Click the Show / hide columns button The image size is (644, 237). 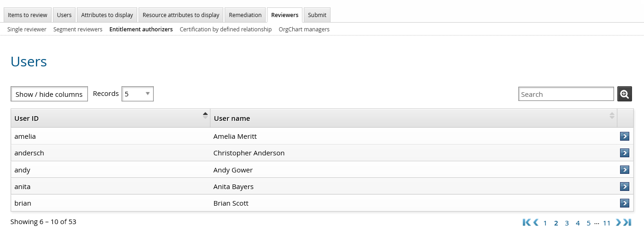click(49, 94)
